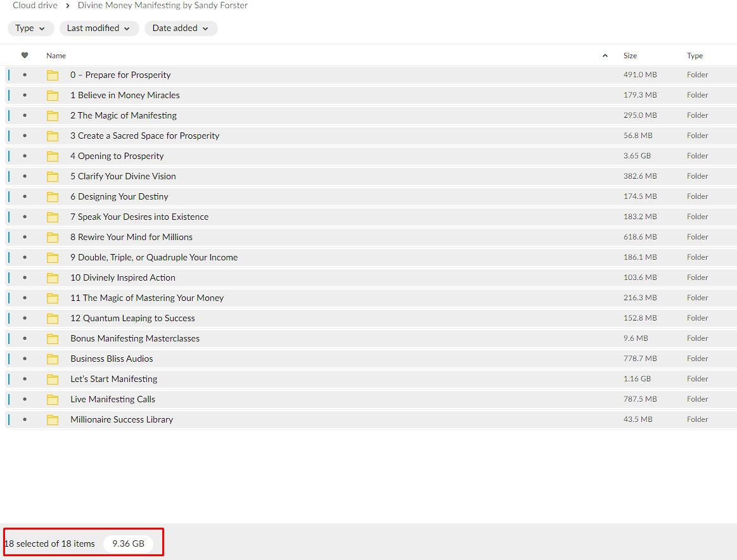
Task: Open the Last modified filter dropdown
Action: [99, 29]
